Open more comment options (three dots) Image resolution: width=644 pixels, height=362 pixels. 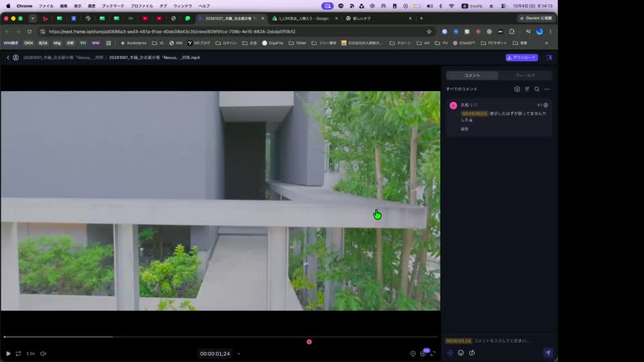pos(547,89)
